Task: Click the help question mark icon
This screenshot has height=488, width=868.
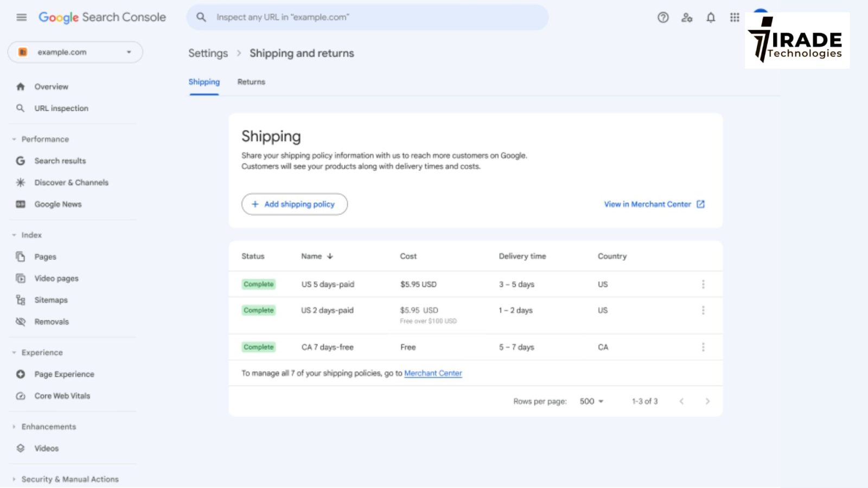Action: coord(663,17)
